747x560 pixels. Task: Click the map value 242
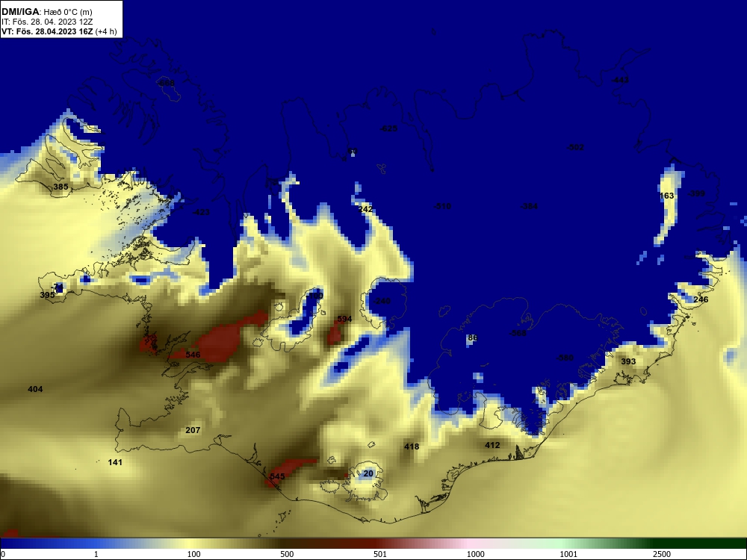click(x=365, y=209)
